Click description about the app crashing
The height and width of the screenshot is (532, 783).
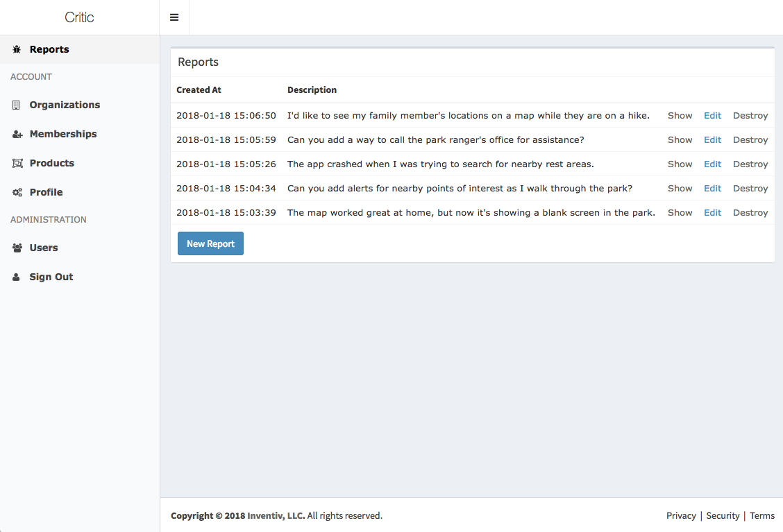pyautogui.click(x=440, y=164)
